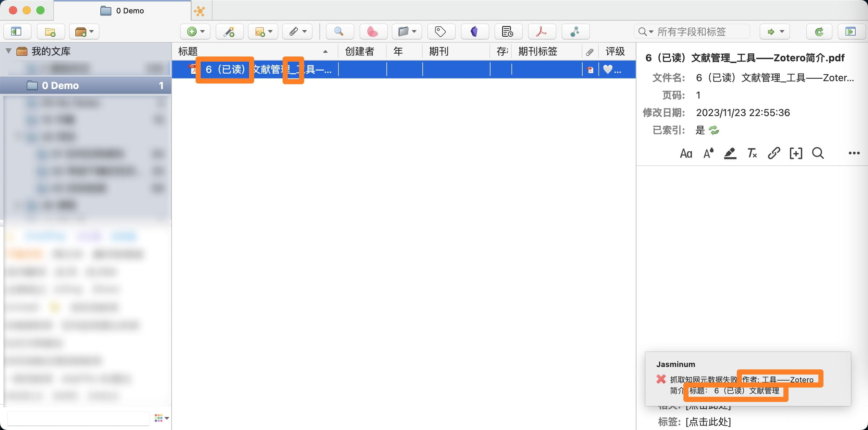Viewport: 868px width, 430px height.
Task: Click the clear formatting Tx icon
Action: 752,153
